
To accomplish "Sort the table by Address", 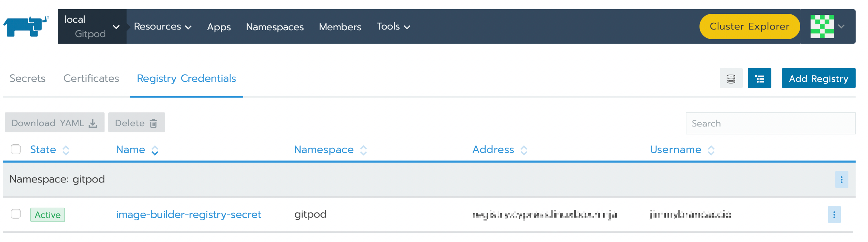I will tap(500, 150).
